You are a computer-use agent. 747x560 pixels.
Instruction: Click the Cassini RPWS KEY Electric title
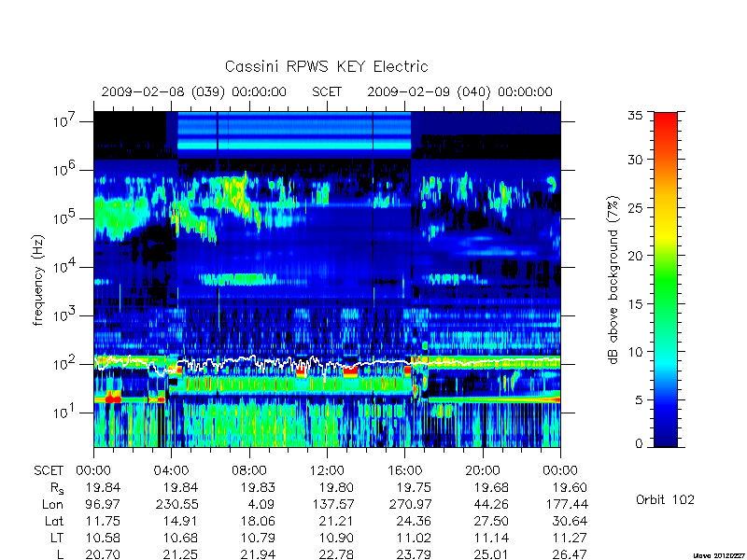click(x=326, y=66)
